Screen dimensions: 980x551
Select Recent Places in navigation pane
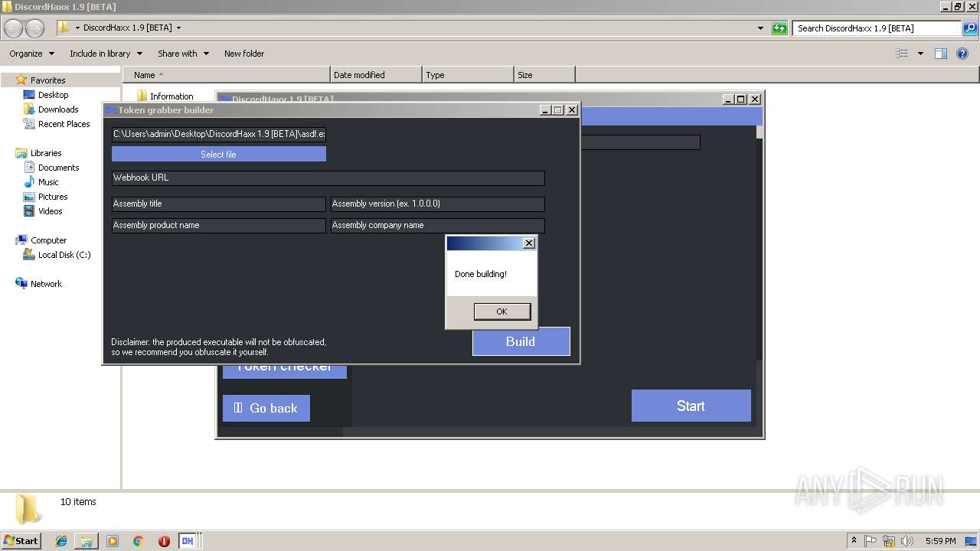pos(64,124)
